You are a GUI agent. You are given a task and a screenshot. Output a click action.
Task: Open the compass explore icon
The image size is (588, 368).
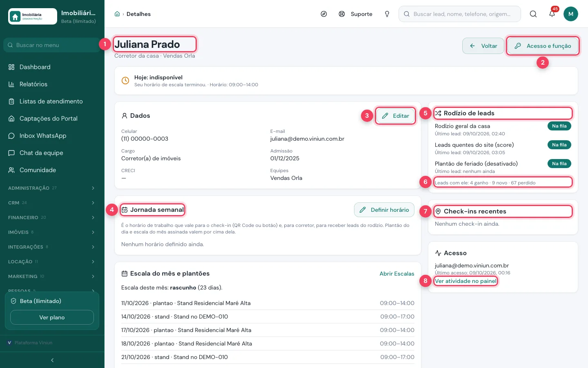click(x=324, y=14)
